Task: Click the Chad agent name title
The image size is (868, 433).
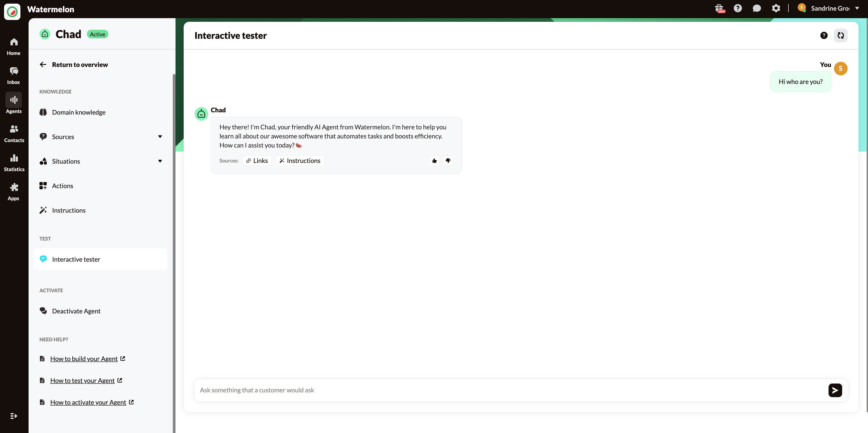Action: point(68,34)
